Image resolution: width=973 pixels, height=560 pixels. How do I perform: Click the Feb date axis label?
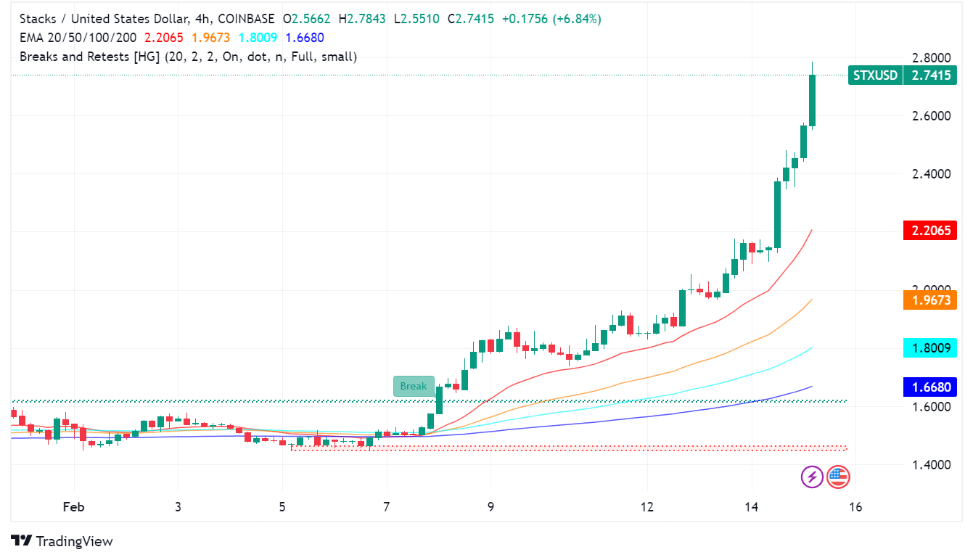[73, 507]
